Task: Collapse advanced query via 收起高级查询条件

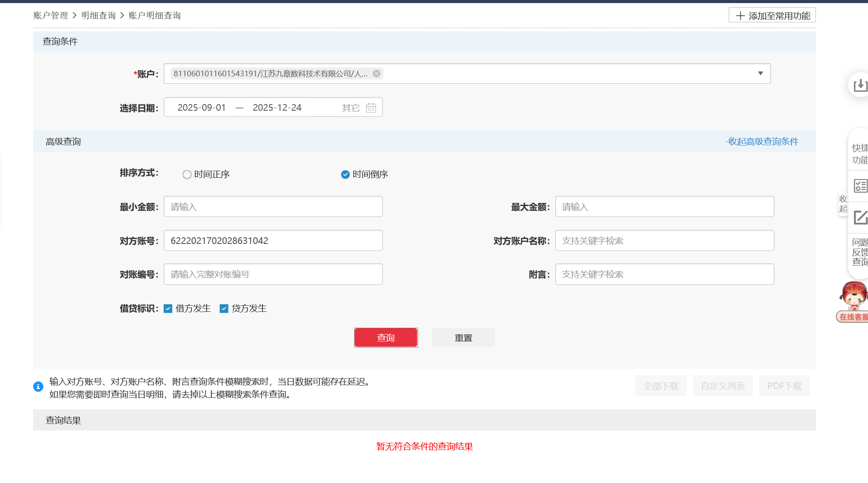Action: tap(762, 142)
